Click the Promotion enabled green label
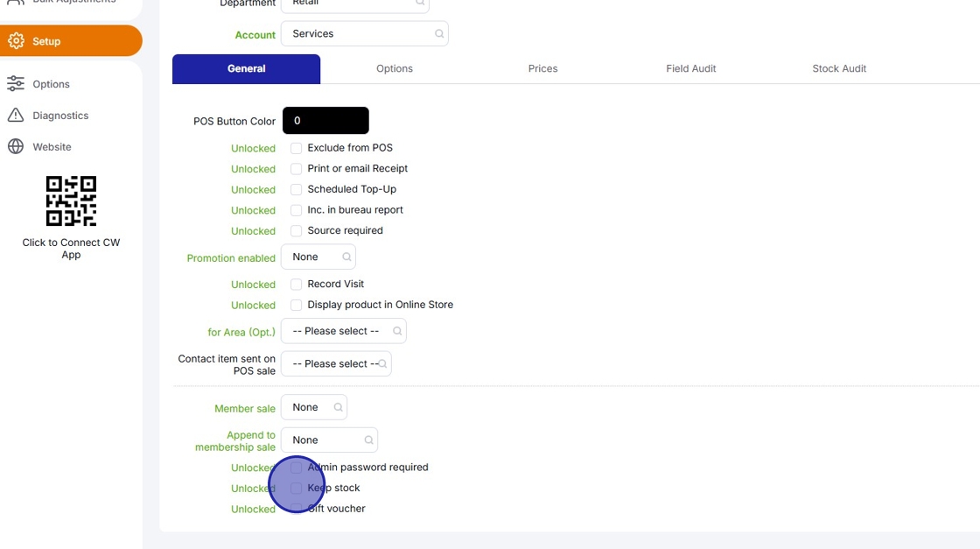This screenshot has width=980, height=549. pos(231,258)
